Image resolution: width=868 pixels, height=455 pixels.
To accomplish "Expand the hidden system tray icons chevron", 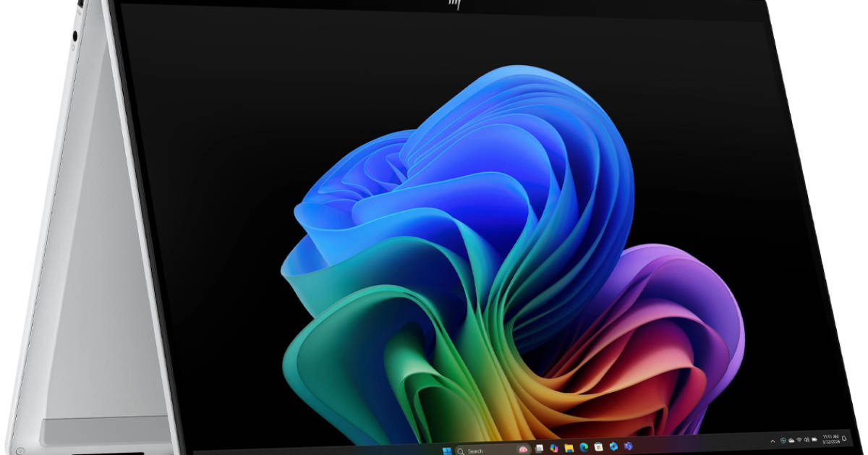I will click(773, 441).
